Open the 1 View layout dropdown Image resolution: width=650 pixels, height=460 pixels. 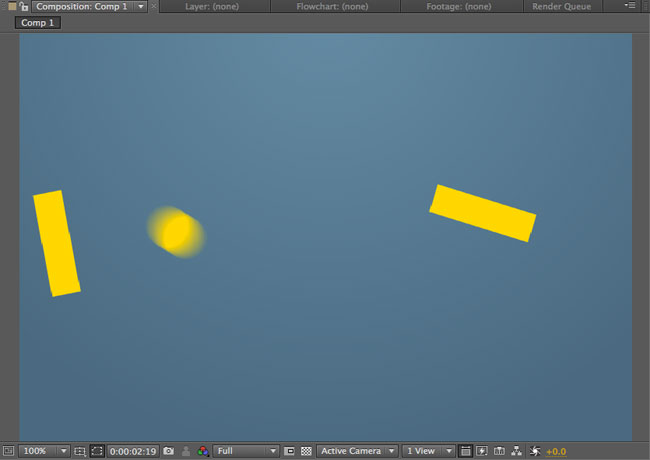(429, 451)
